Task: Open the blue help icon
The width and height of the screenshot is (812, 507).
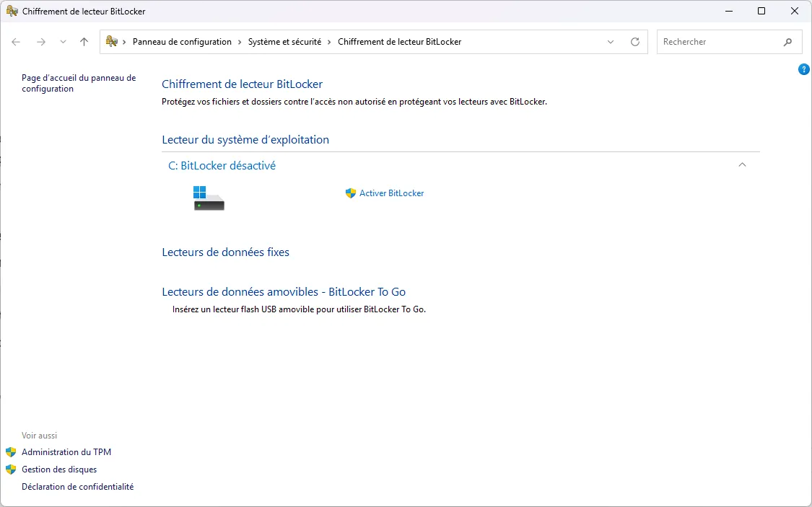Action: coord(803,69)
